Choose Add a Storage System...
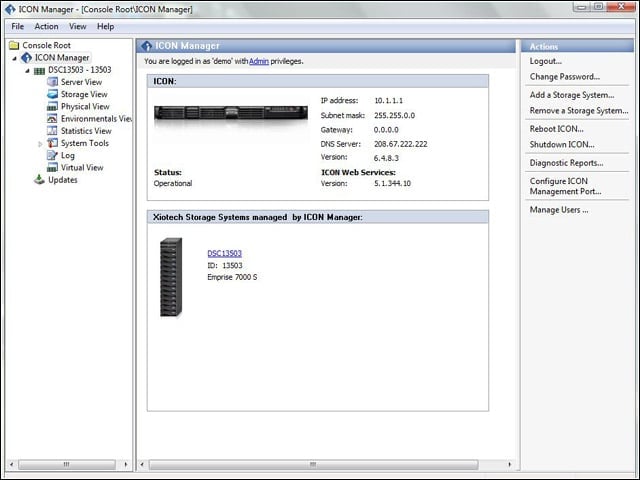640x480 pixels. pyautogui.click(x=572, y=95)
